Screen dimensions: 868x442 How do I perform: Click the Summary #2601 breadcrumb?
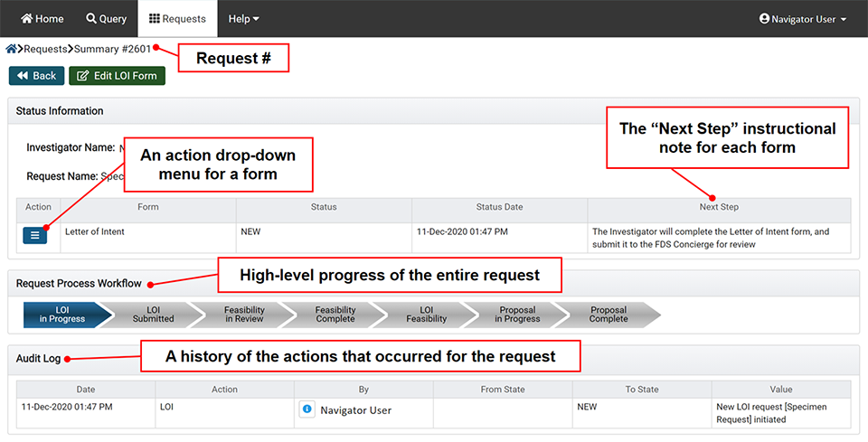click(x=112, y=49)
